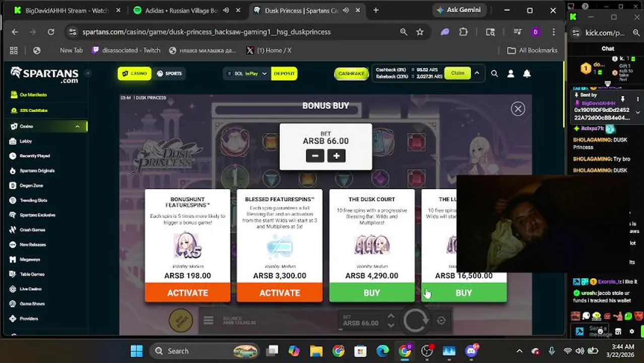Open Windows Start menu
Viewport: 644px width, 363px height.
click(x=137, y=351)
